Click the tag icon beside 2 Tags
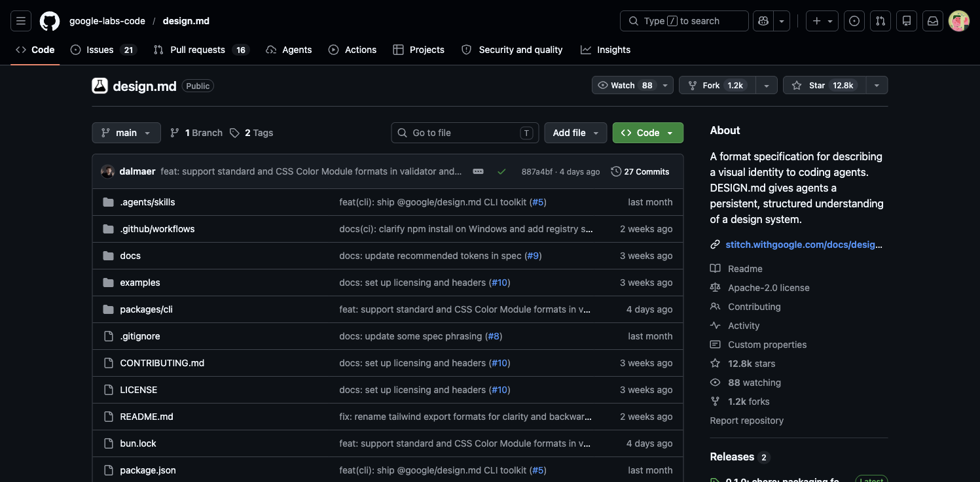 tap(234, 133)
